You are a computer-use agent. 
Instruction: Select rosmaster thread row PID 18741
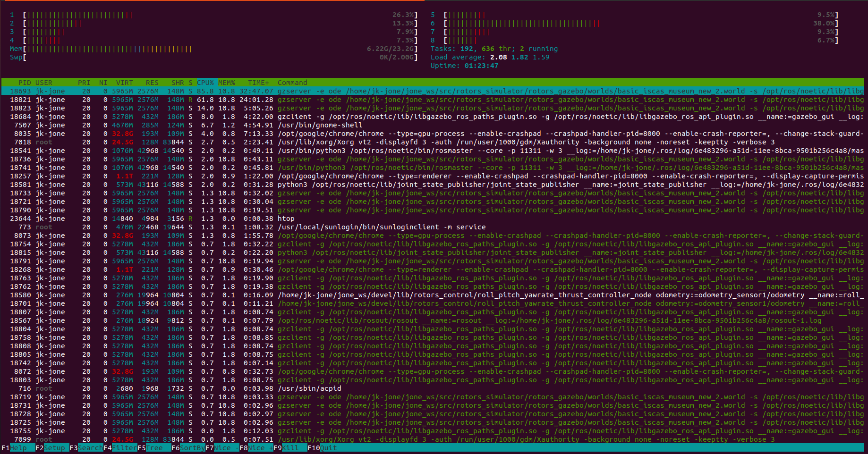[433, 168]
